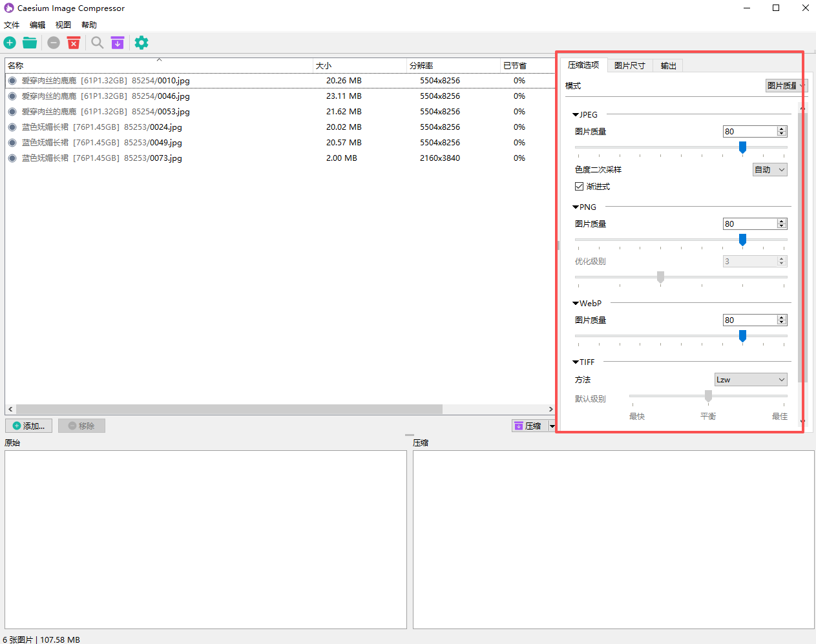Viewport: 816px width, 644px height.
Task: Click the gray remove item toolbar icon
Action: point(54,43)
